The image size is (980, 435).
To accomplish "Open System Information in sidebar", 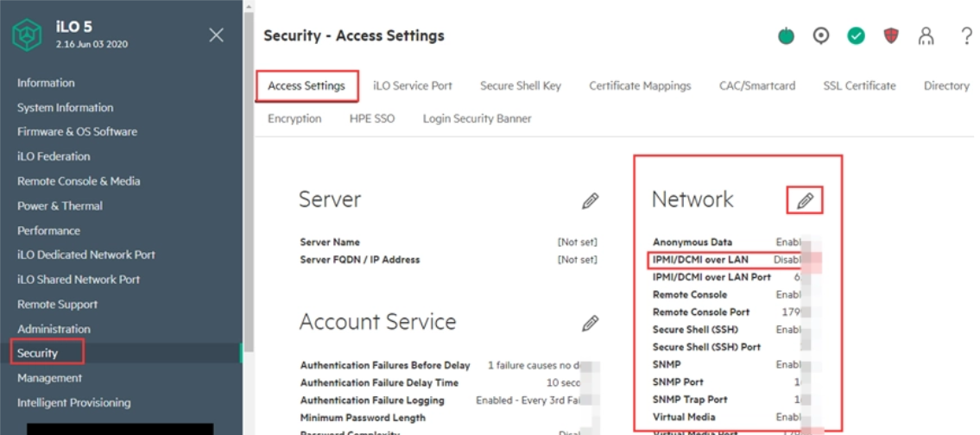I will pyautogui.click(x=65, y=108).
